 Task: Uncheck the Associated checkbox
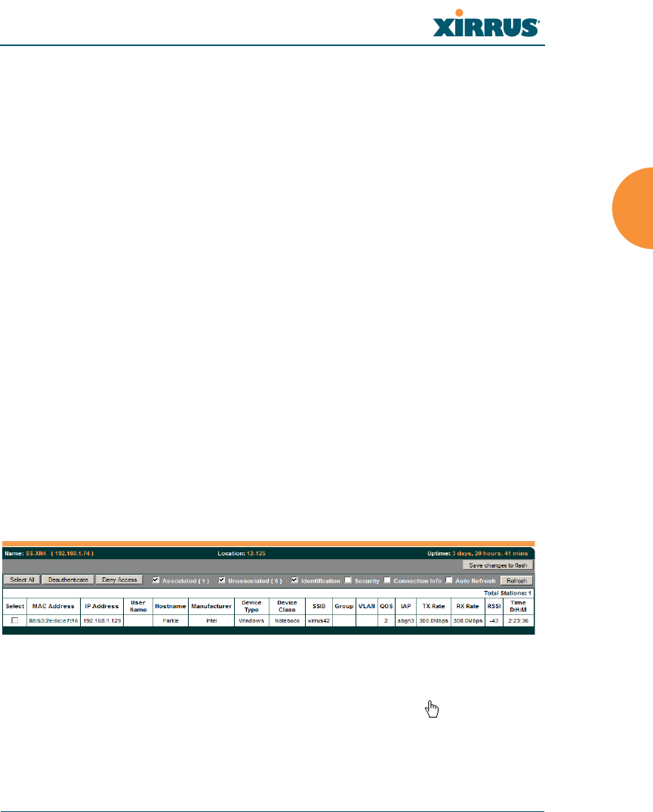tap(156, 580)
